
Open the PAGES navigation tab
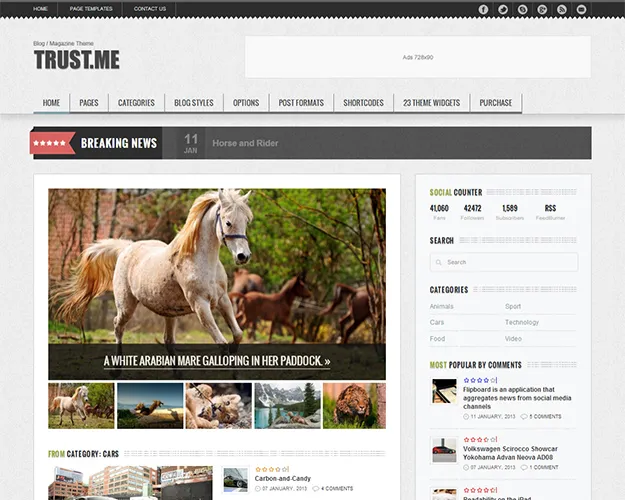89,103
